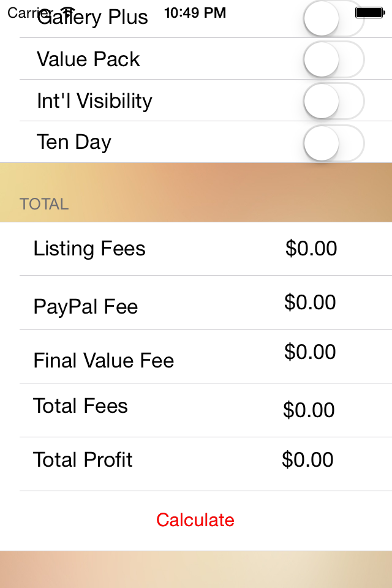Screen dimensions: 392x588
Task: Tap the battery icon in status bar
Action: [370, 13]
